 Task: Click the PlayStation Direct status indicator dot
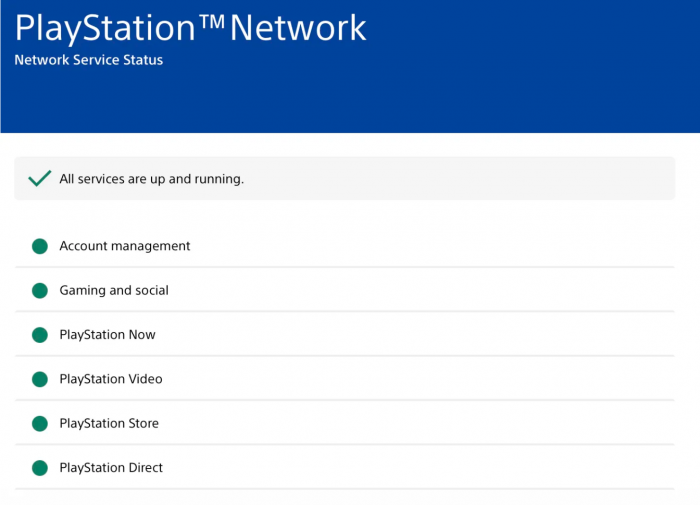pos(40,467)
